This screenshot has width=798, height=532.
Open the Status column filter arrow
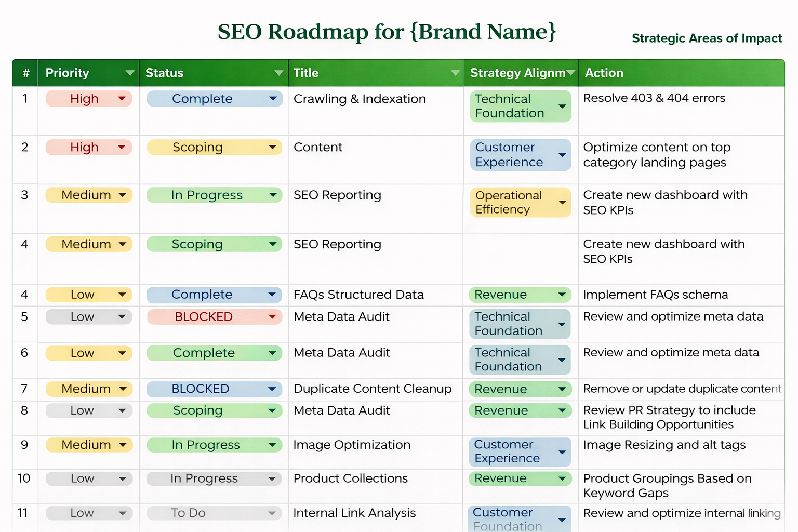coord(279,73)
